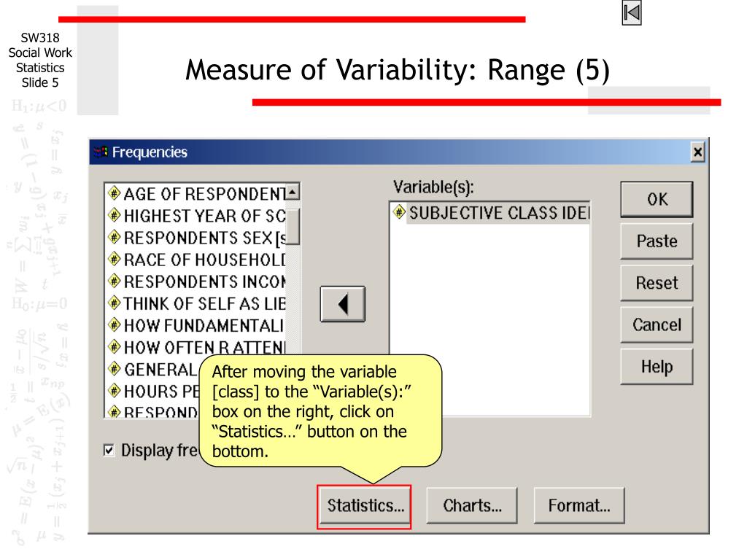Select SUBJECTIVE CLASS IDE in Variable(s) box
The height and width of the screenshot is (560, 747).
pyautogui.click(x=491, y=213)
